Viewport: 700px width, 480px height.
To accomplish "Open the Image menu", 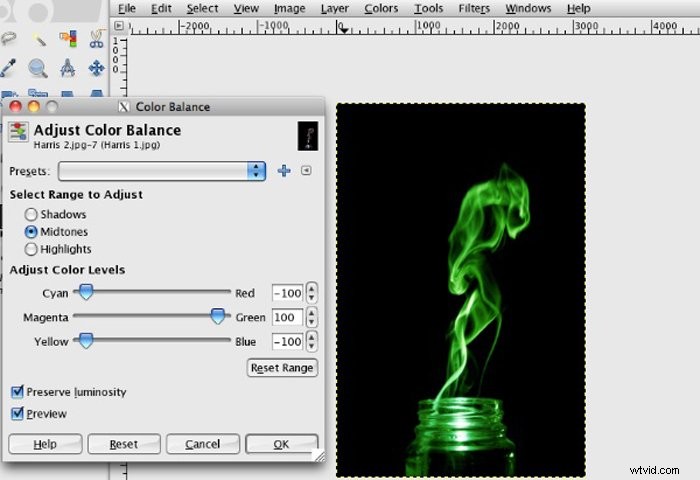I will click(x=289, y=8).
